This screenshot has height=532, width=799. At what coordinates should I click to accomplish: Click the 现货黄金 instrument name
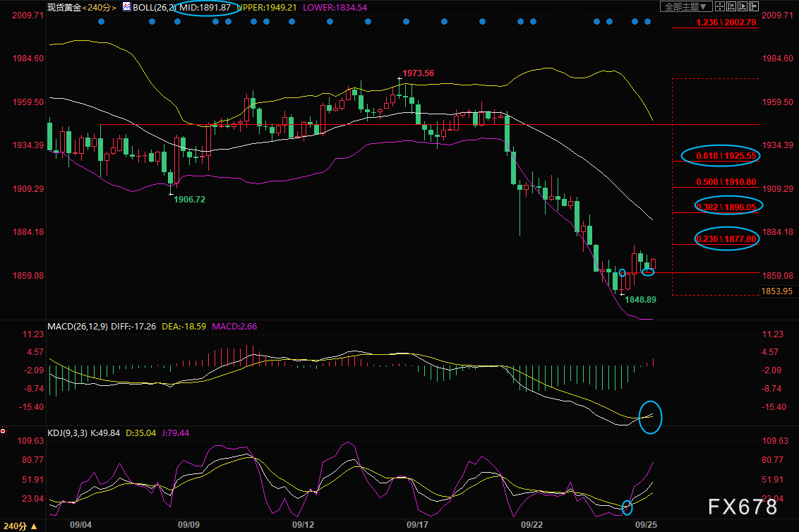click(x=64, y=7)
